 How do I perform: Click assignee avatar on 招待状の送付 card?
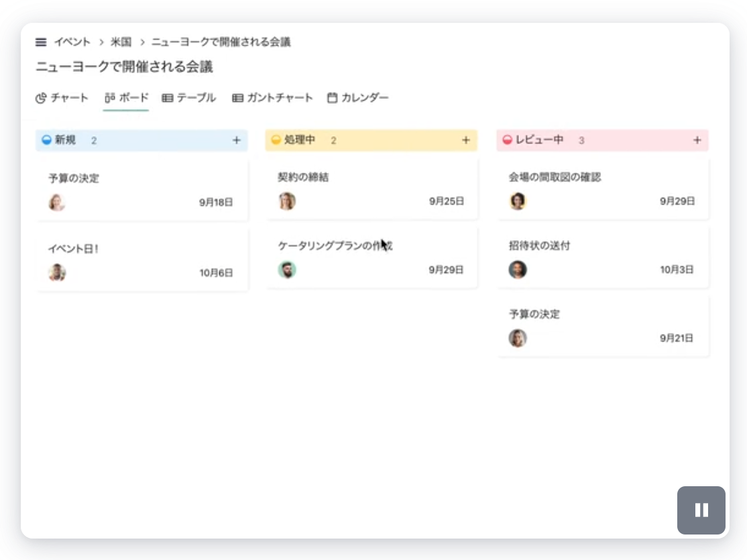(x=517, y=270)
